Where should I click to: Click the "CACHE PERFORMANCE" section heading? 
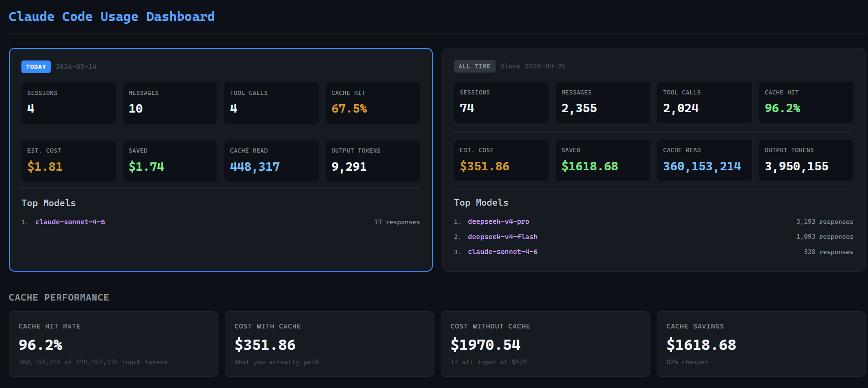(x=59, y=297)
